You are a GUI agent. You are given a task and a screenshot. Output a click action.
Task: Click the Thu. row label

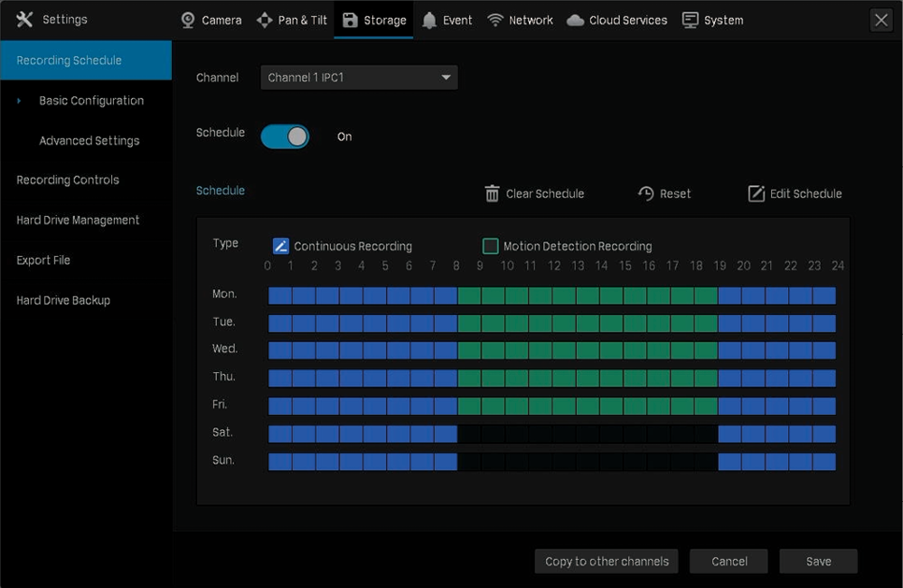tap(223, 377)
